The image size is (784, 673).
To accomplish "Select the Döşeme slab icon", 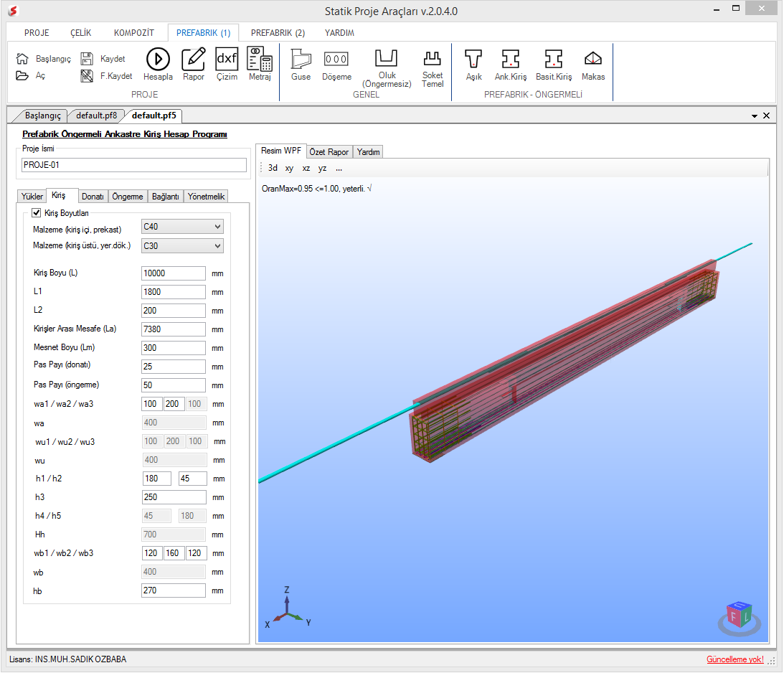I will (x=336, y=59).
